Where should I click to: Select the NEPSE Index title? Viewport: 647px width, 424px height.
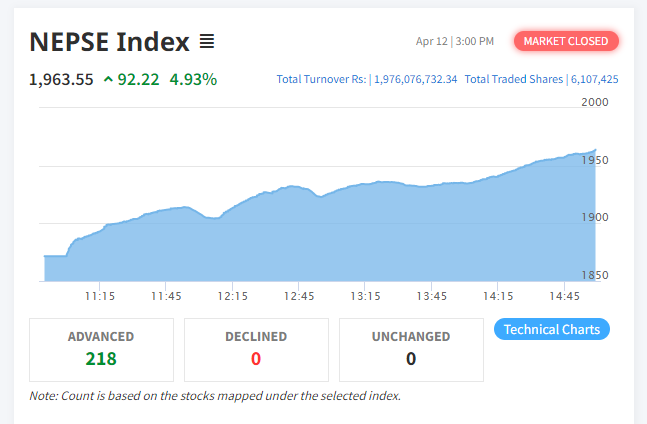[109, 42]
